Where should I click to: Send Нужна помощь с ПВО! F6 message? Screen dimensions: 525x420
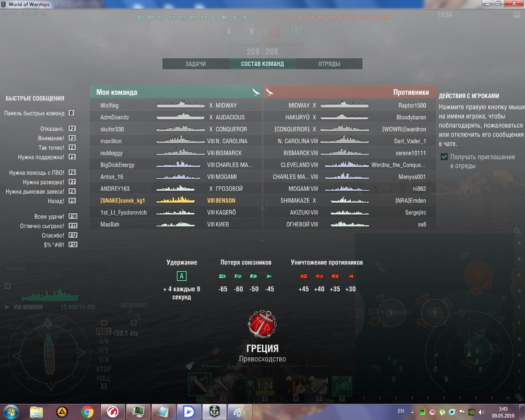click(43, 173)
